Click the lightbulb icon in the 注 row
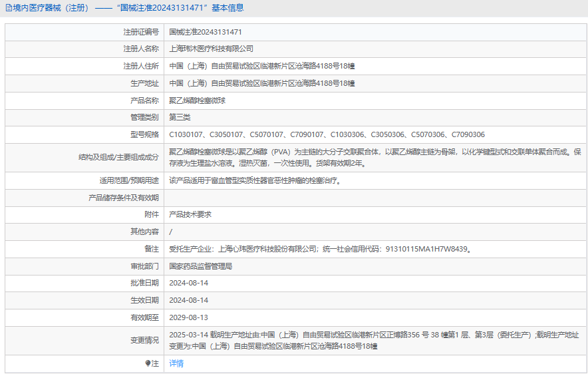588x378 pixels. click(148, 363)
